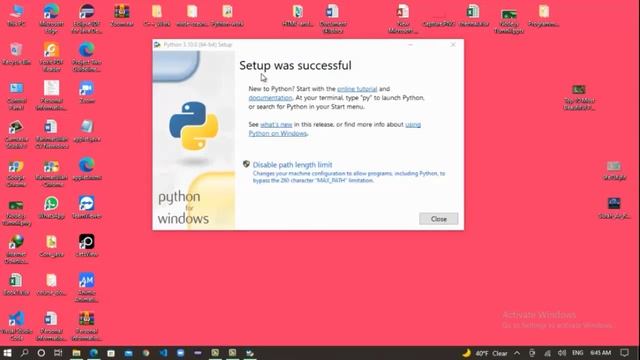640x360 pixels.
Task: Open the Visual Studio Code desktop shortcut
Action: (x=16, y=326)
